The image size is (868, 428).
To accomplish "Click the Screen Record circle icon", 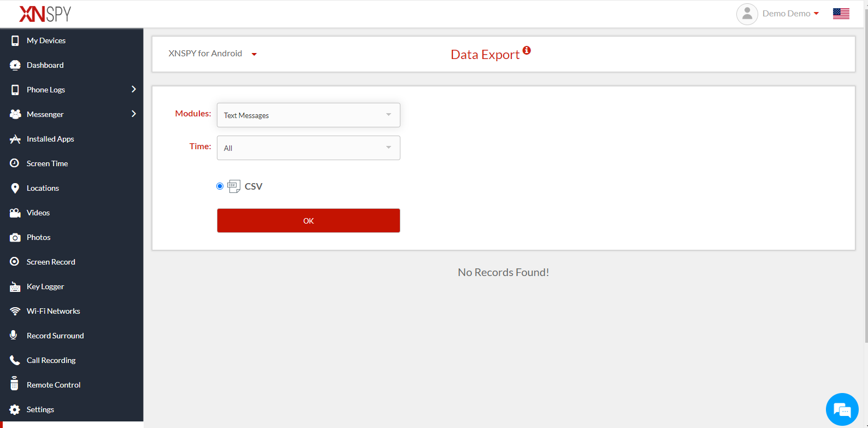I will [x=15, y=261].
